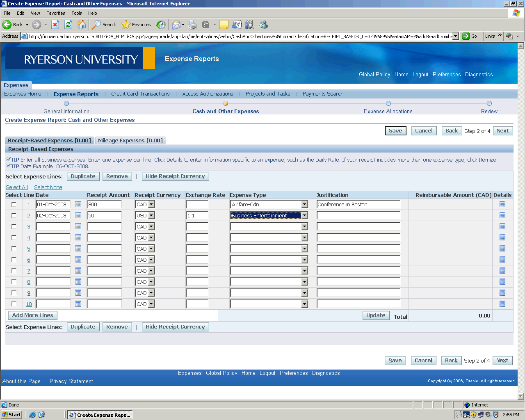Viewport: 525px width, 420px height.
Task: Click the Stop loading toolbar icon
Action: coord(55,25)
